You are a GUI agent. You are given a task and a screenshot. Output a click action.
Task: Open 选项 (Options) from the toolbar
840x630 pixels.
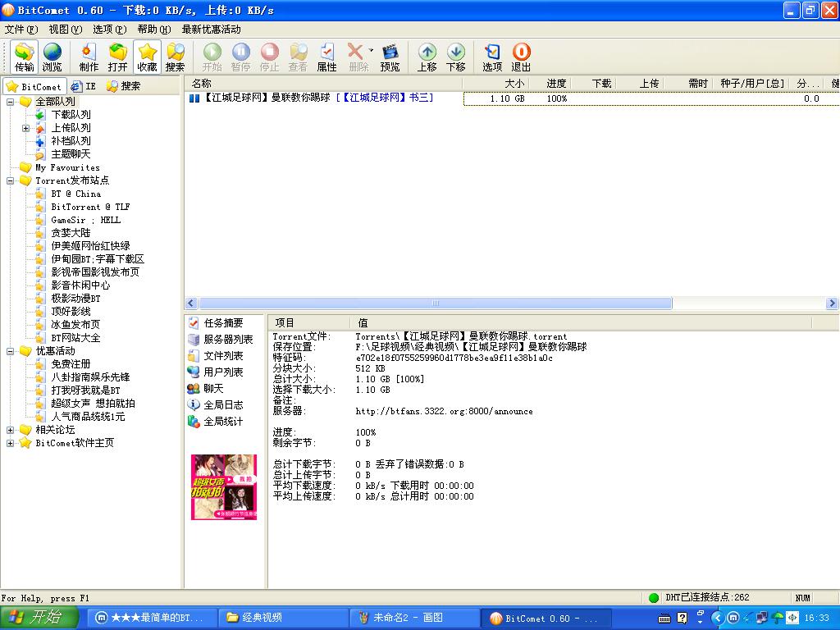coord(492,57)
